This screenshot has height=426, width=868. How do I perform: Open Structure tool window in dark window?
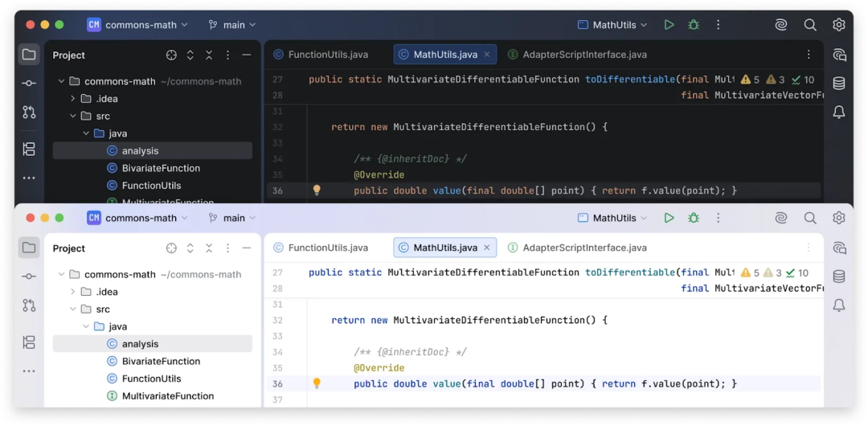(29, 149)
